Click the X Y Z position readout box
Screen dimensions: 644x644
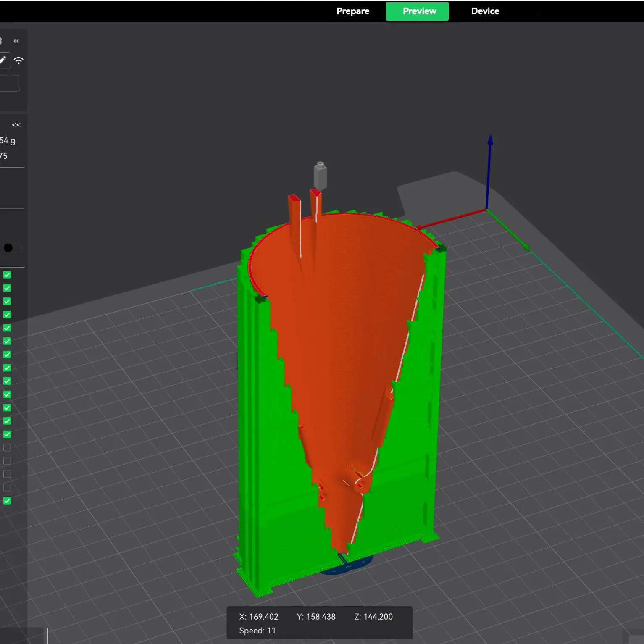click(x=320, y=623)
